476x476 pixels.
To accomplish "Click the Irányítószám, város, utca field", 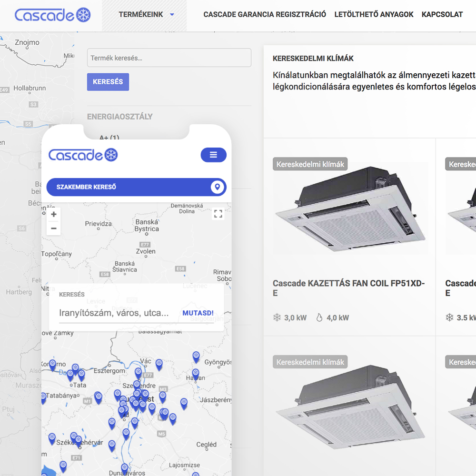I will [x=117, y=313].
